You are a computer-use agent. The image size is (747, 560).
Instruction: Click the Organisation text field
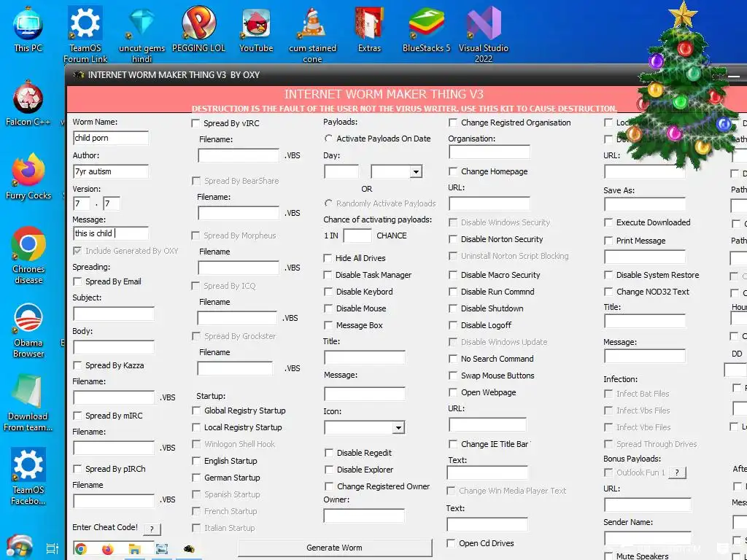[489, 152]
